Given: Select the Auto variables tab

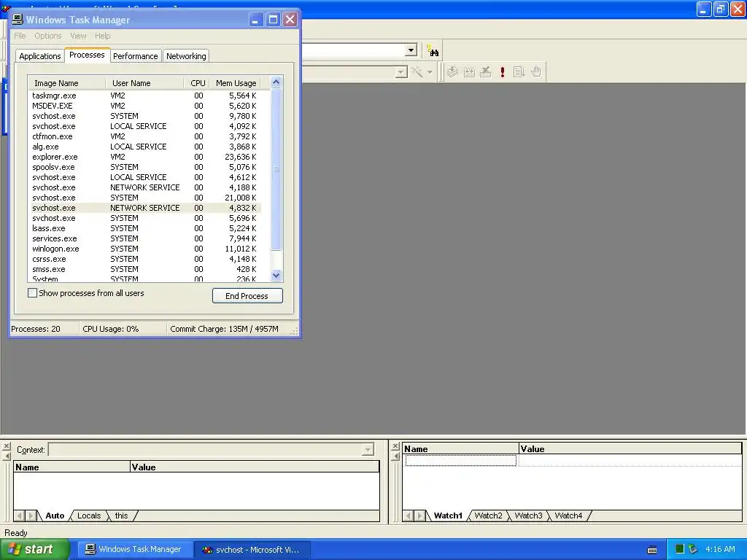Looking at the screenshot, I should (55, 516).
